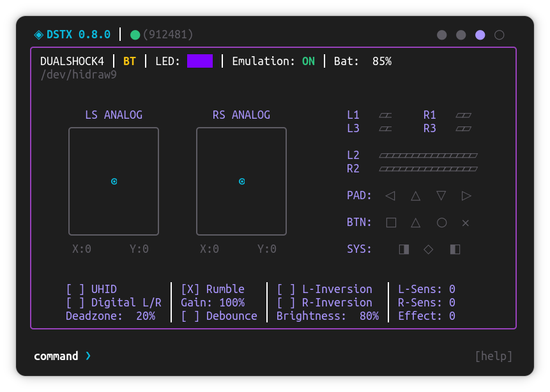The height and width of the screenshot is (392, 550).
Task: Click the R2 trigger pressure bar
Action: [x=428, y=169]
